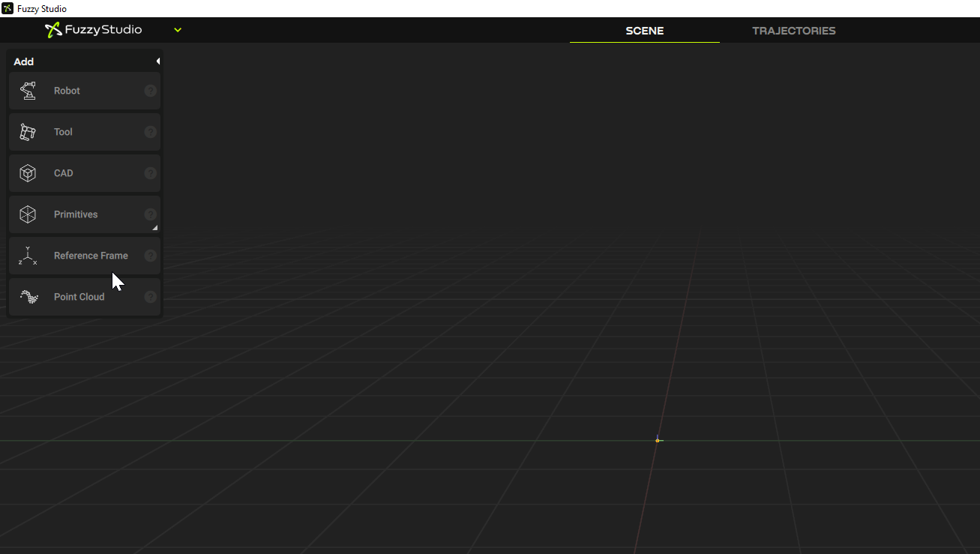Click the origin frame in the 3D viewport
This screenshot has width=980, height=554.
(658, 439)
